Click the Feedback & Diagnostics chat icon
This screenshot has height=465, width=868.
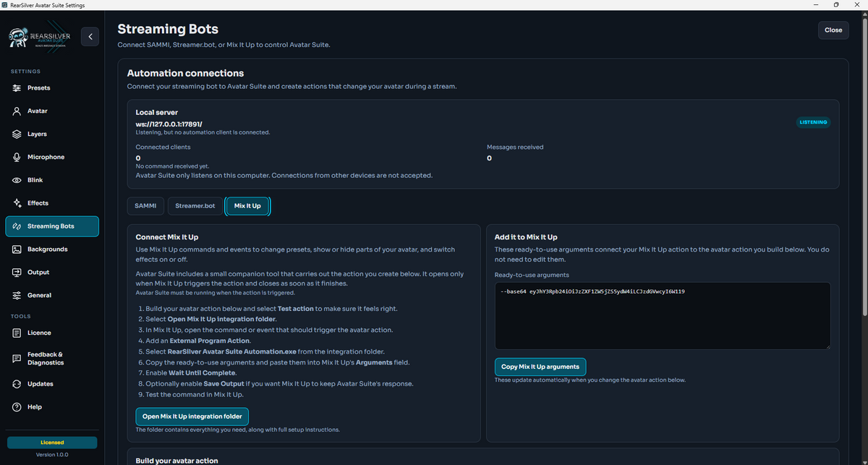pyautogui.click(x=17, y=359)
